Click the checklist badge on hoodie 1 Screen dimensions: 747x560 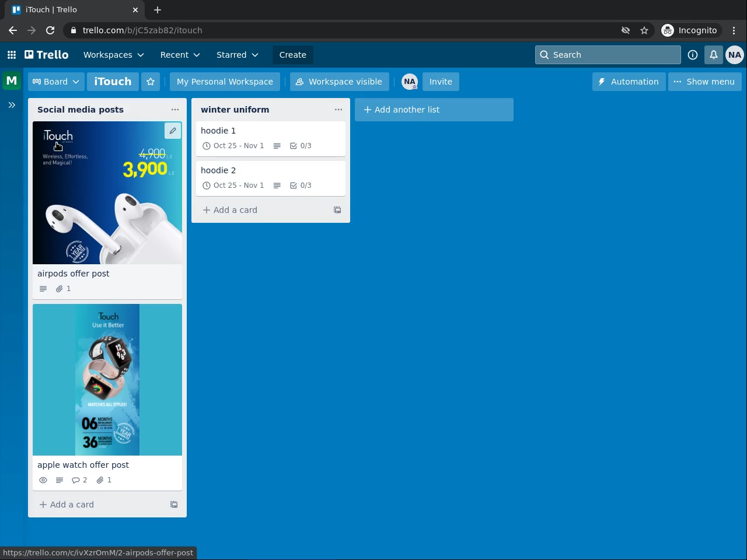(301, 146)
